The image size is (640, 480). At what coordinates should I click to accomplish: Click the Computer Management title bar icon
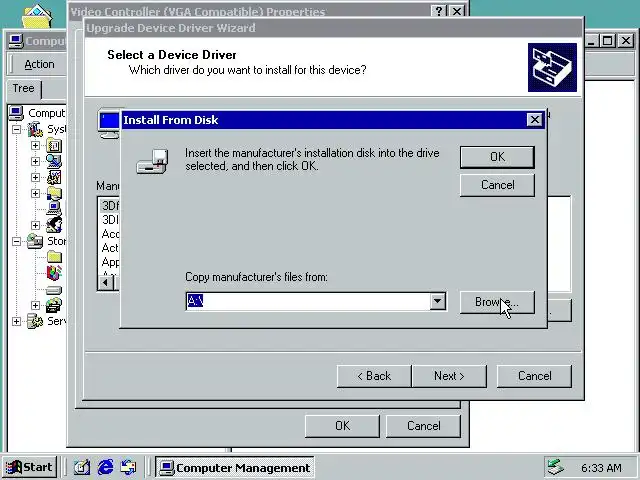(x=16, y=41)
